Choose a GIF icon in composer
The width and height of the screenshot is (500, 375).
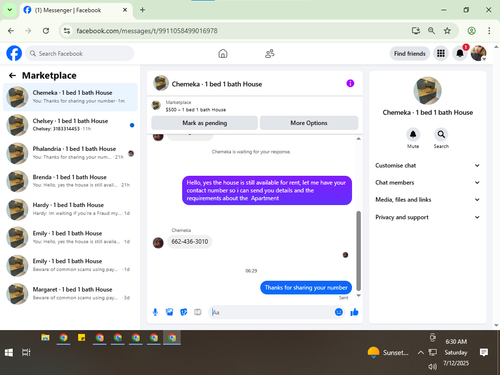tap(198, 312)
